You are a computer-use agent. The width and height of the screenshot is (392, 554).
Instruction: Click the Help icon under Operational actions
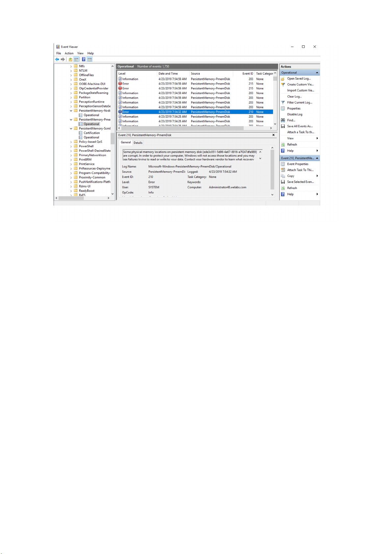click(283, 151)
